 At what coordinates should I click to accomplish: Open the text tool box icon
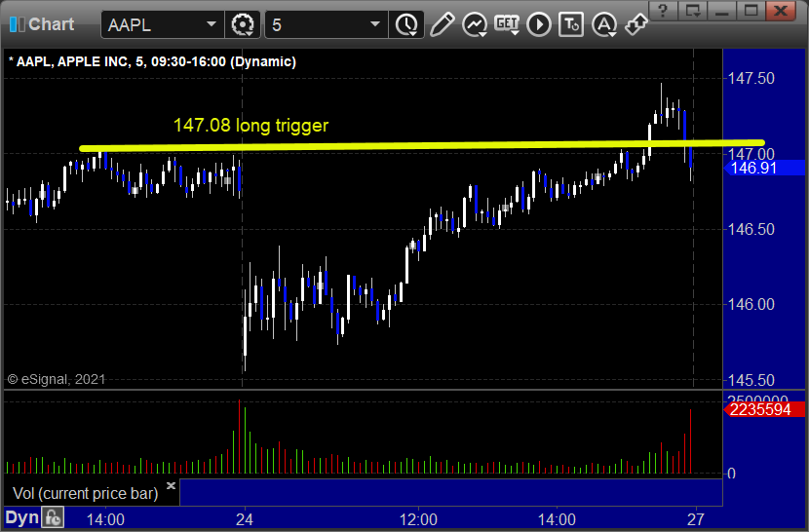(571, 24)
